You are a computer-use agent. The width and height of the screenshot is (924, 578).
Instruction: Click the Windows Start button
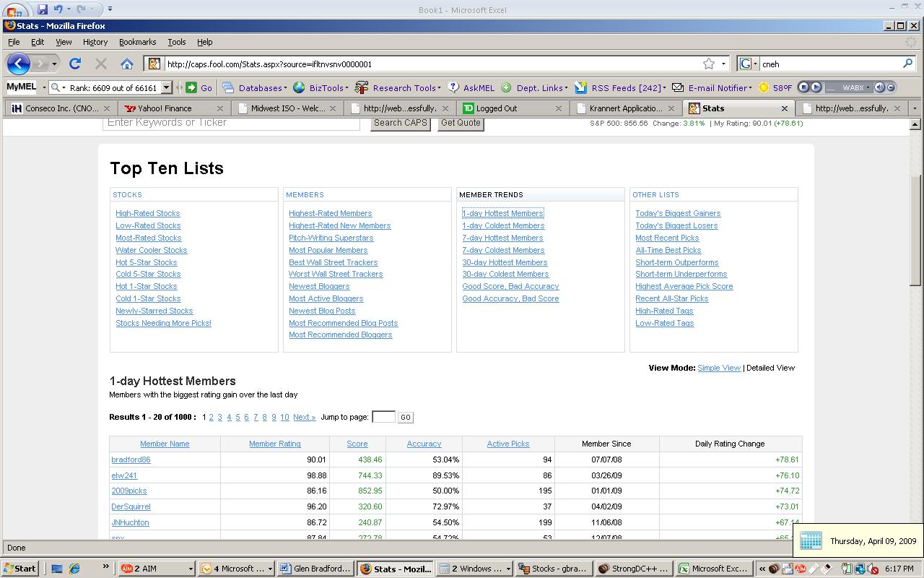point(19,569)
